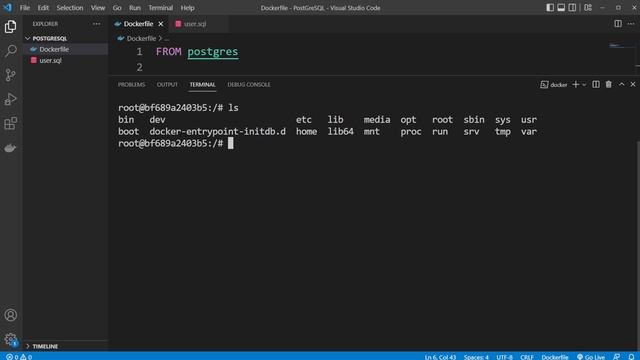Toggle the bottom panel layout icon

point(561,7)
